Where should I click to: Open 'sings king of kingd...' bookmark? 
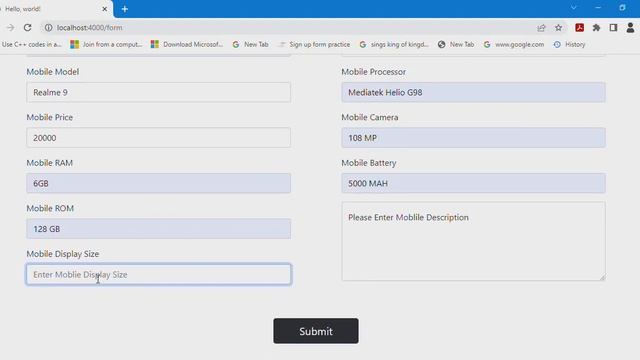point(394,44)
